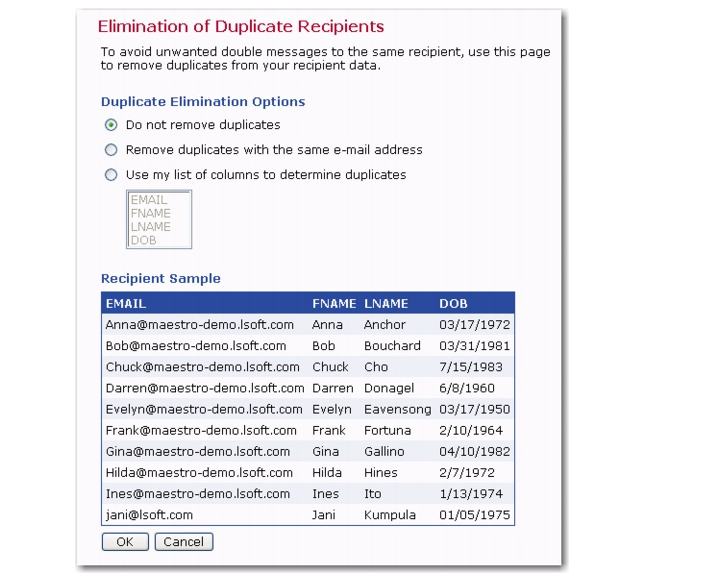The image size is (703, 587).
Task: Click the date 2/10/1964 cell
Action: (471, 430)
